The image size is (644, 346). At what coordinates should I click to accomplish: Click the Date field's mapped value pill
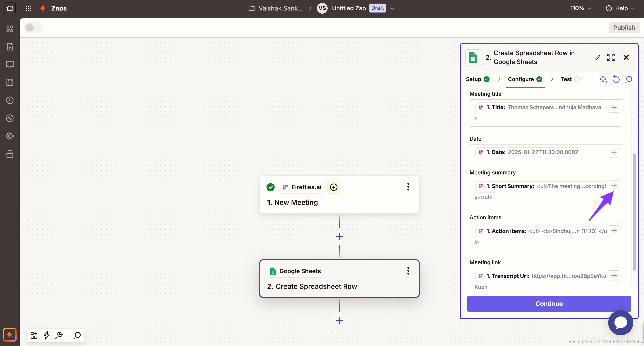528,152
